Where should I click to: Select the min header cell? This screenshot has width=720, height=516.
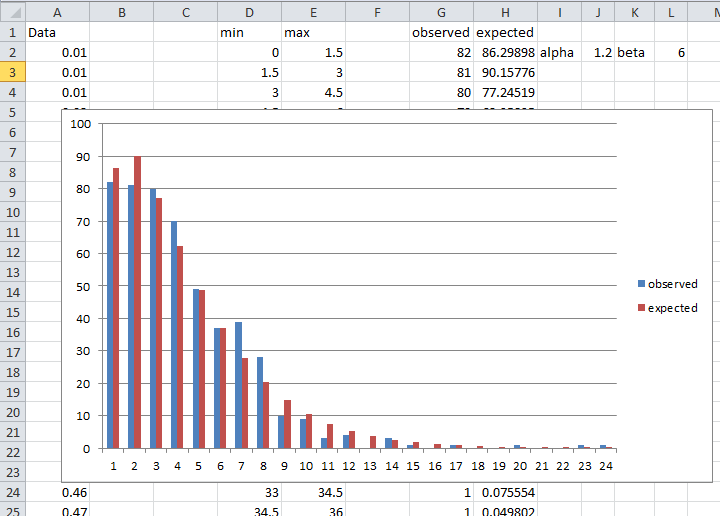tap(248, 32)
